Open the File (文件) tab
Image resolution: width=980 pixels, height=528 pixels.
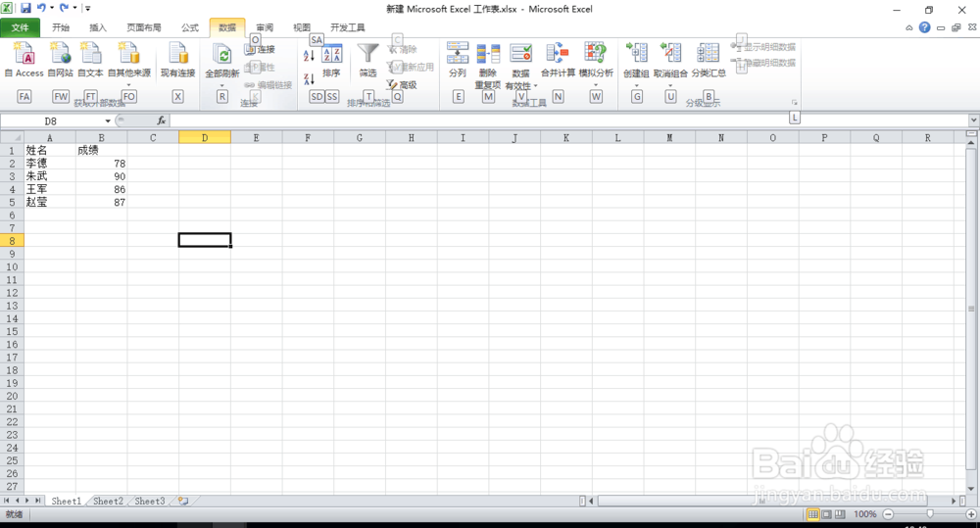click(20, 27)
